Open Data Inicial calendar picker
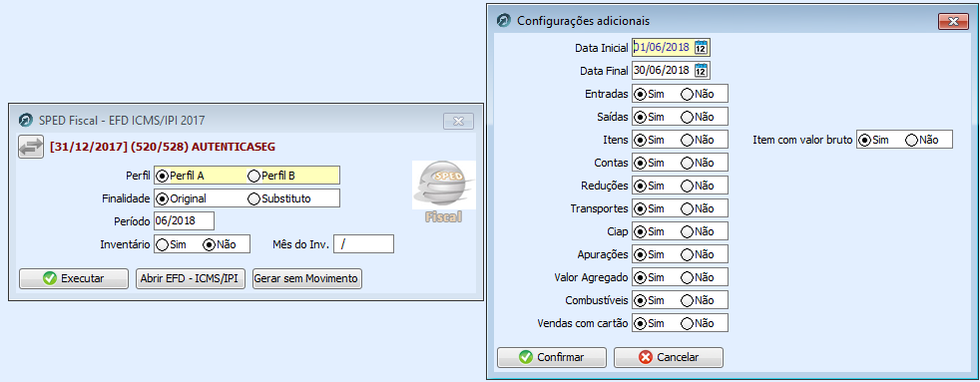980x382 pixels. click(701, 48)
